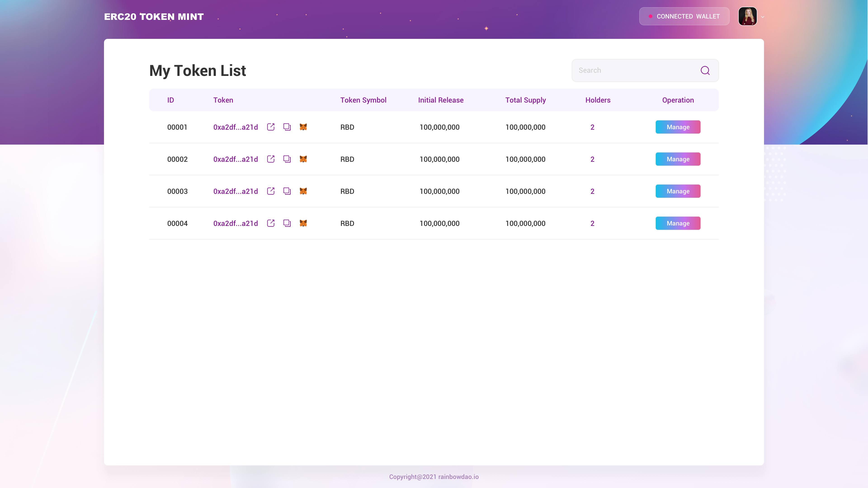
Task: Open token address link in row 00002
Action: 235,159
